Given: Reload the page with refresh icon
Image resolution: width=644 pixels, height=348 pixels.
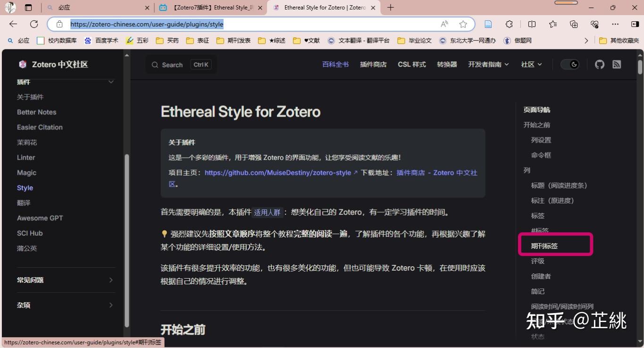Looking at the screenshot, I should point(34,24).
